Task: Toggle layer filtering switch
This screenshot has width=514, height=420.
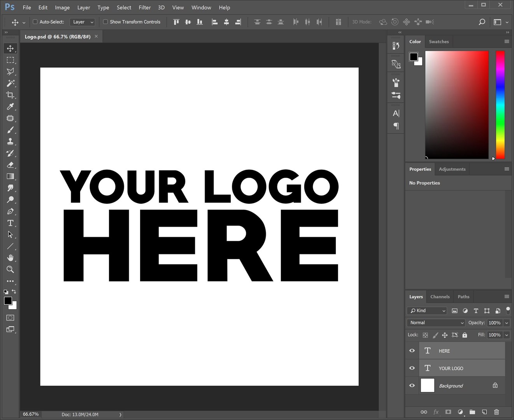Action: tap(508, 310)
